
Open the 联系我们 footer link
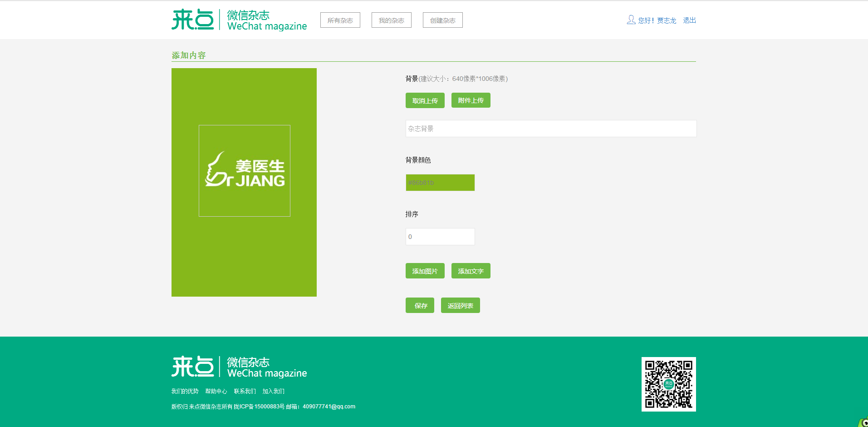pos(245,391)
